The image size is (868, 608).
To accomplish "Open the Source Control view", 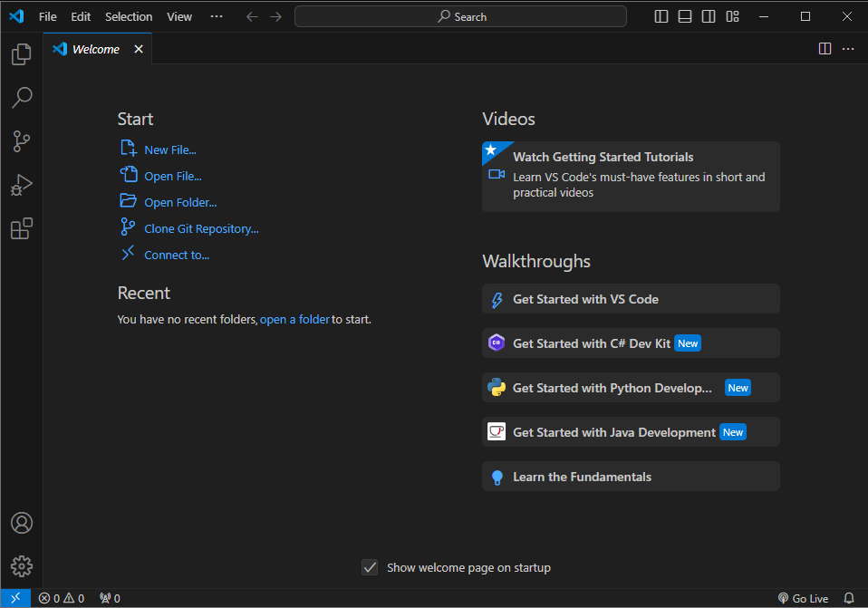I will coord(21,141).
